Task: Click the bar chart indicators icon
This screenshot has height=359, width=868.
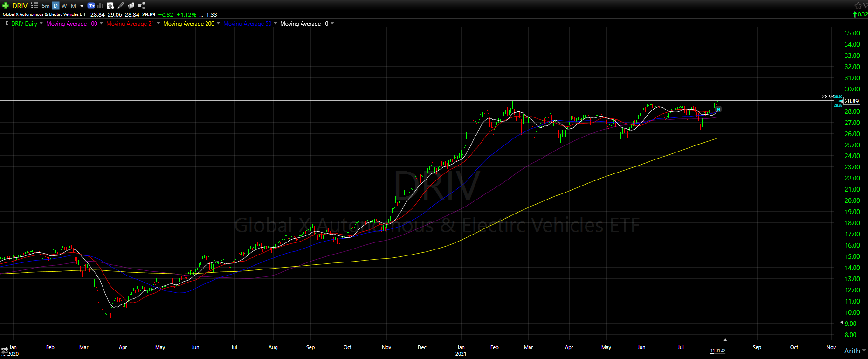Action: (x=100, y=6)
